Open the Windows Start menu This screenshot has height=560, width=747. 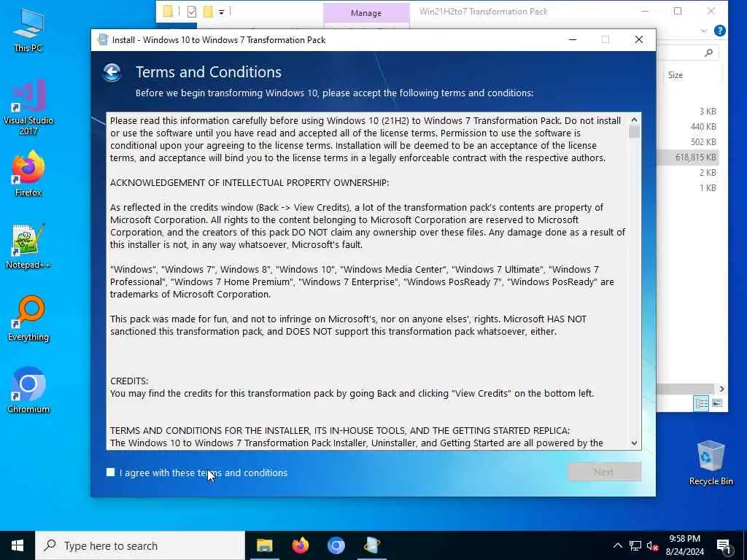coord(18,545)
